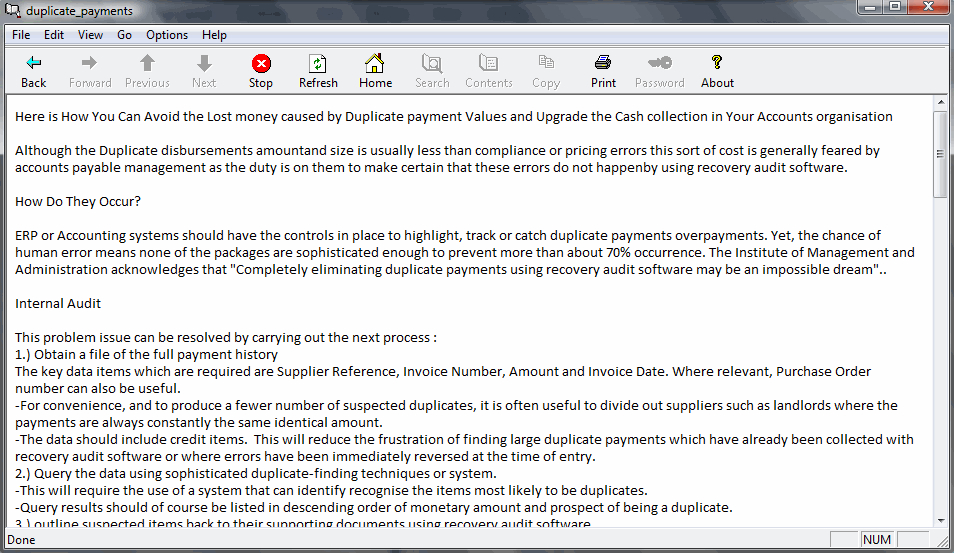This screenshot has width=954, height=553.
Task: Close the duplicate_payments window
Action: pos(928,7)
